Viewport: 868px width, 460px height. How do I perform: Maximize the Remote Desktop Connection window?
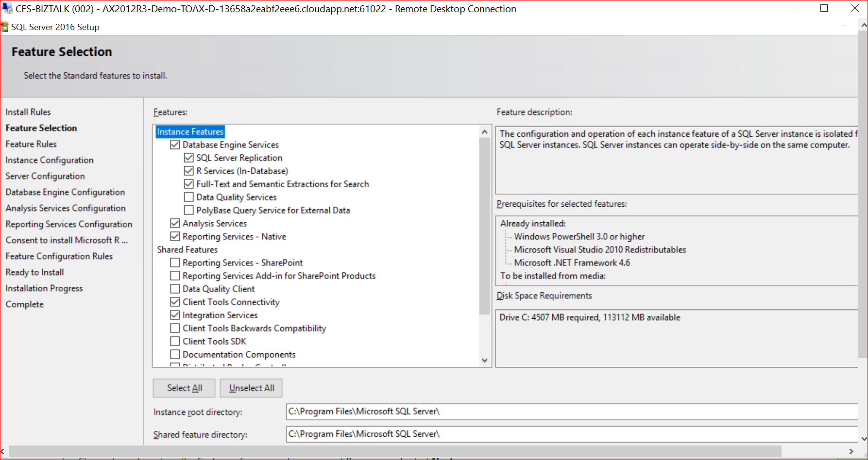[824, 9]
